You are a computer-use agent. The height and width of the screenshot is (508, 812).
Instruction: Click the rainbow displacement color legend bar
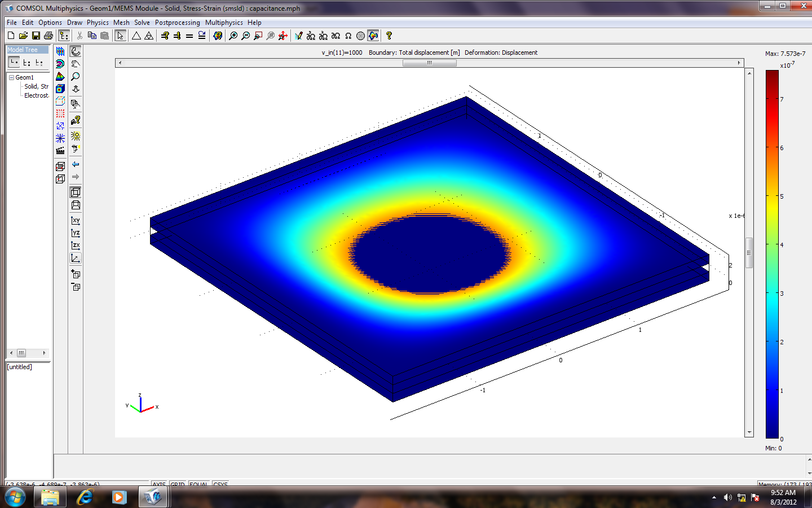[771, 254]
